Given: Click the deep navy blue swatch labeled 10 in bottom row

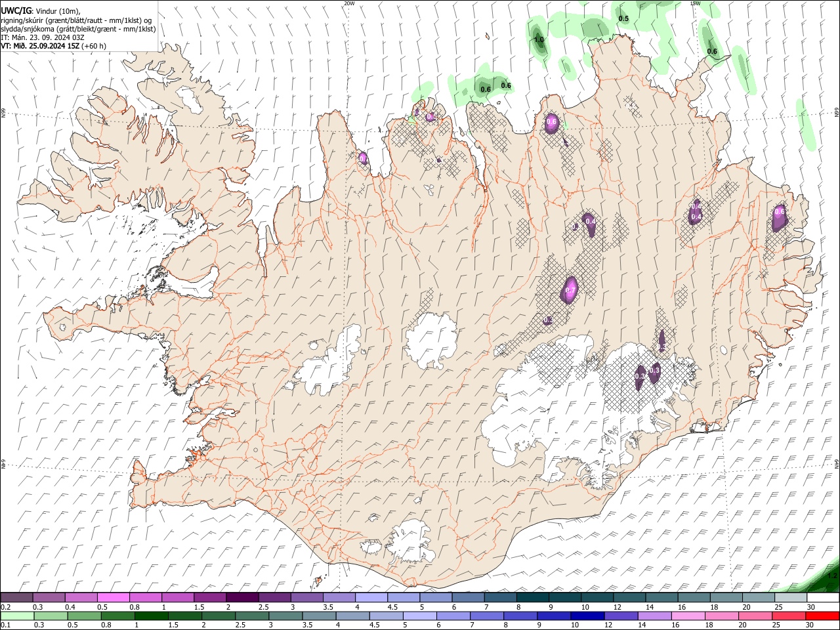Looking at the screenshot, I should tap(587, 616).
